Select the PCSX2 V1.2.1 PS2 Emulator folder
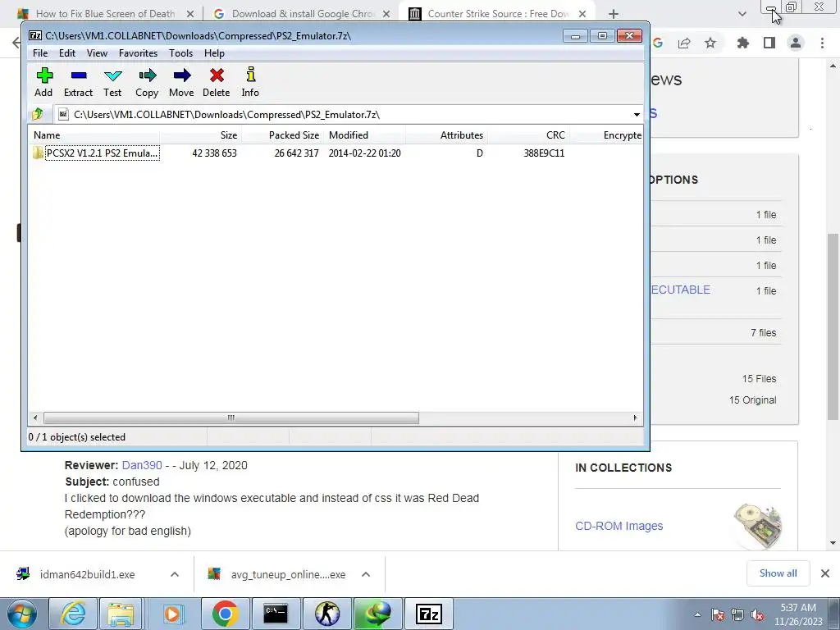The image size is (840, 630). (97, 153)
